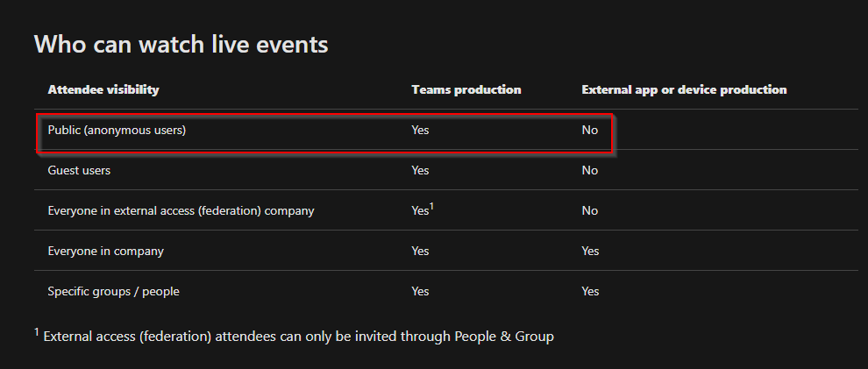Select the 'Specific groups / people' row label

(x=113, y=291)
